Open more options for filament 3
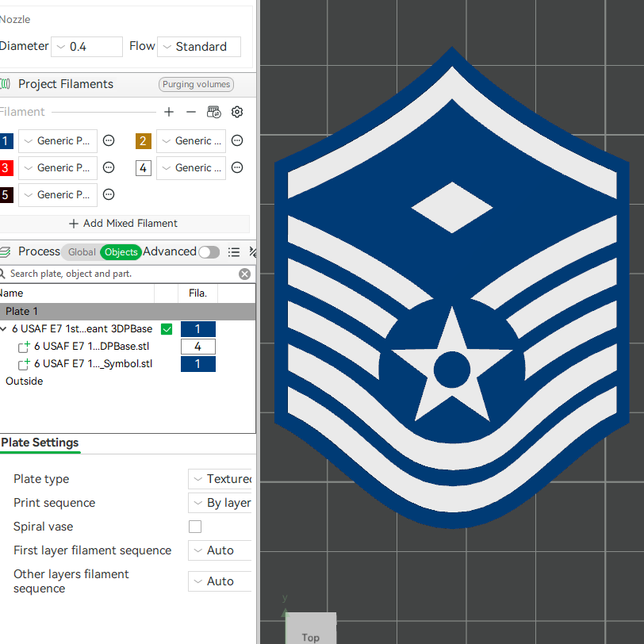644x644 pixels. point(109,167)
